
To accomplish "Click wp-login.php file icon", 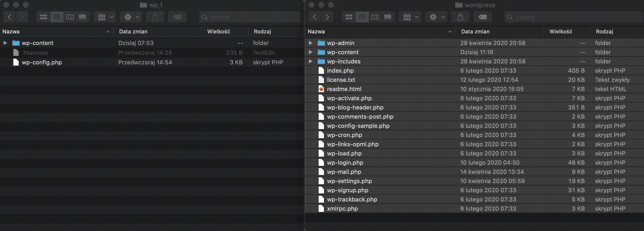I will (x=321, y=162).
